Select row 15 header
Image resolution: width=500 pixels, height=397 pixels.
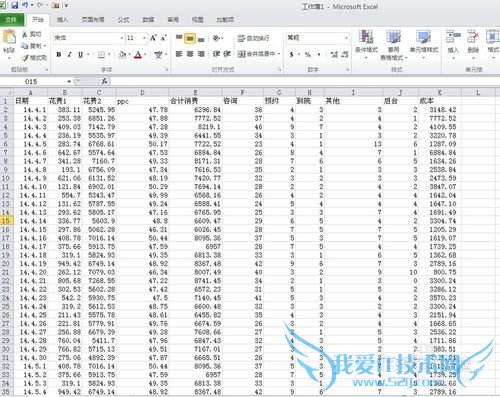point(6,221)
